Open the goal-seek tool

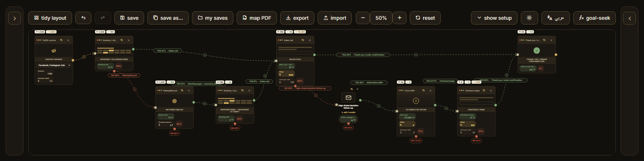(x=594, y=18)
